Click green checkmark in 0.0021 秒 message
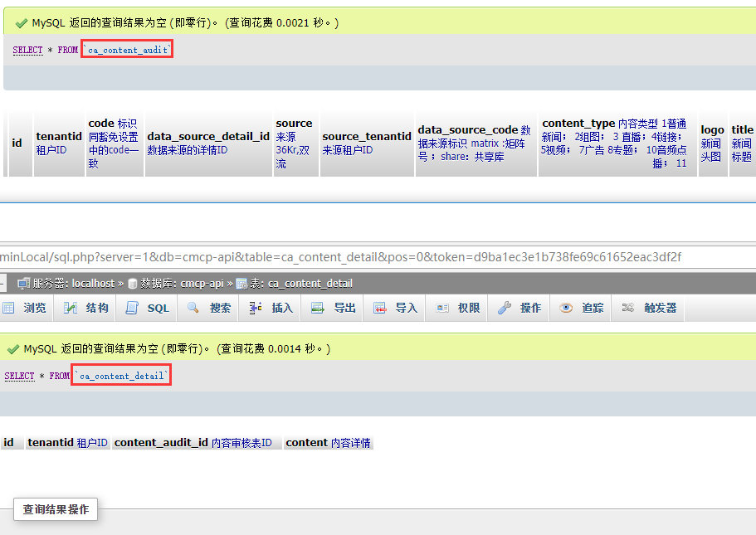The image size is (756, 535). 22,23
